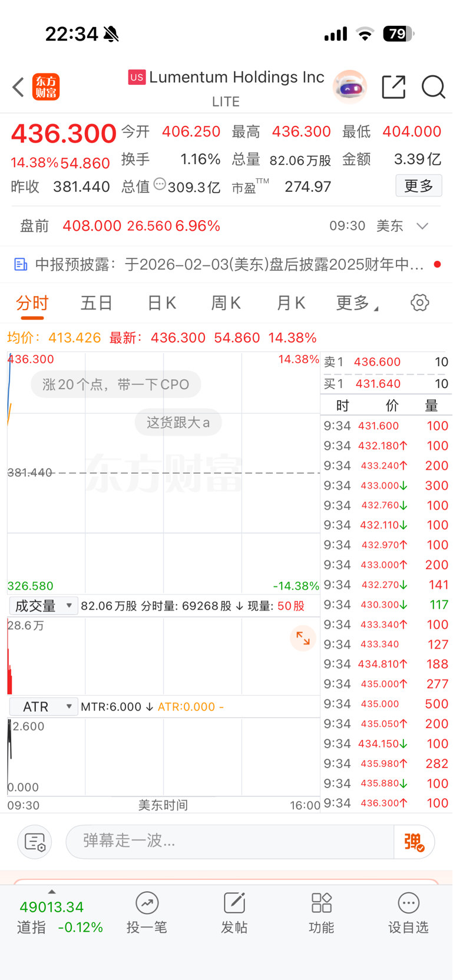Tap the back arrow icon

pyautogui.click(x=18, y=87)
